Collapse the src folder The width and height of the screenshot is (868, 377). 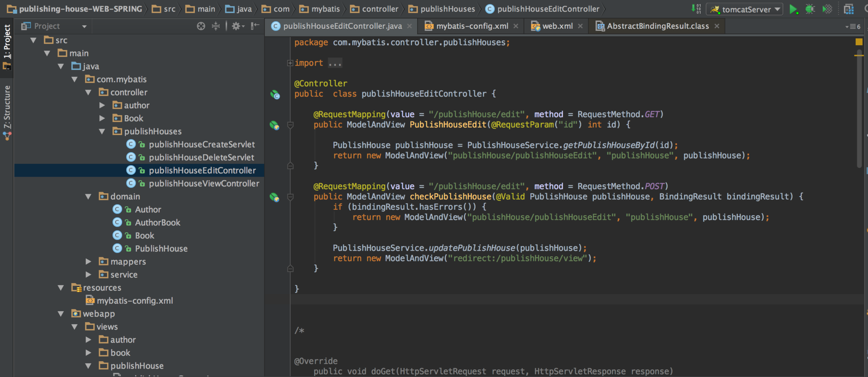(x=33, y=40)
